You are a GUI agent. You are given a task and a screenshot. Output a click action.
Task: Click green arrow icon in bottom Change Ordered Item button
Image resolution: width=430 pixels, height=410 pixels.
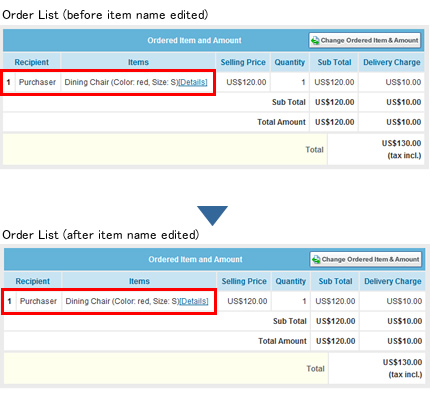tap(316, 260)
